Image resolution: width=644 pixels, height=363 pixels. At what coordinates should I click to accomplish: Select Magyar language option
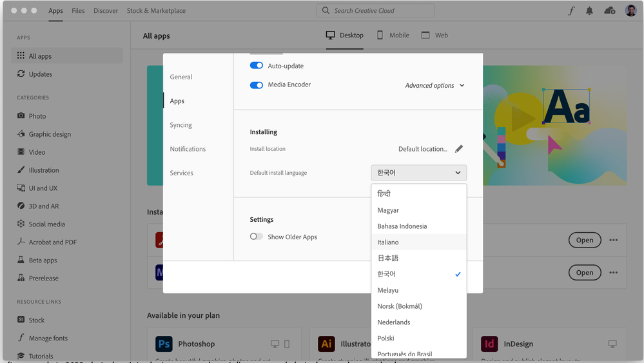pyautogui.click(x=419, y=210)
